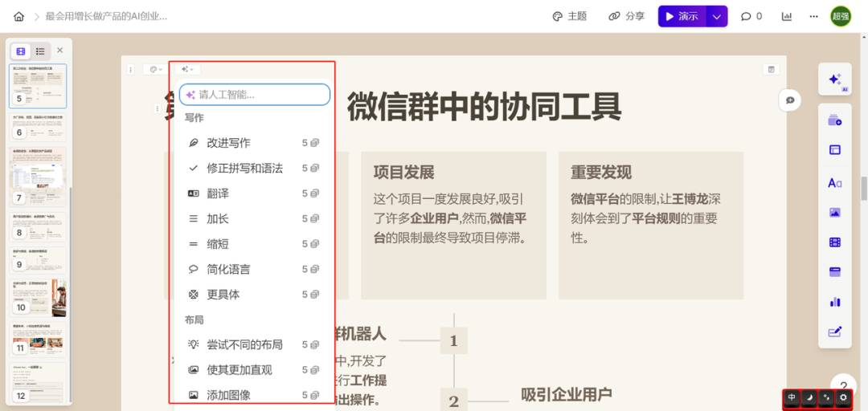
Task: Select slide 10 thumbnail in the filmstrip
Action: (x=39, y=298)
